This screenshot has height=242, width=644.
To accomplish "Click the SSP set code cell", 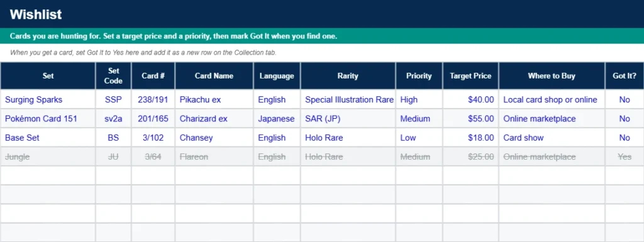I will coord(113,100).
